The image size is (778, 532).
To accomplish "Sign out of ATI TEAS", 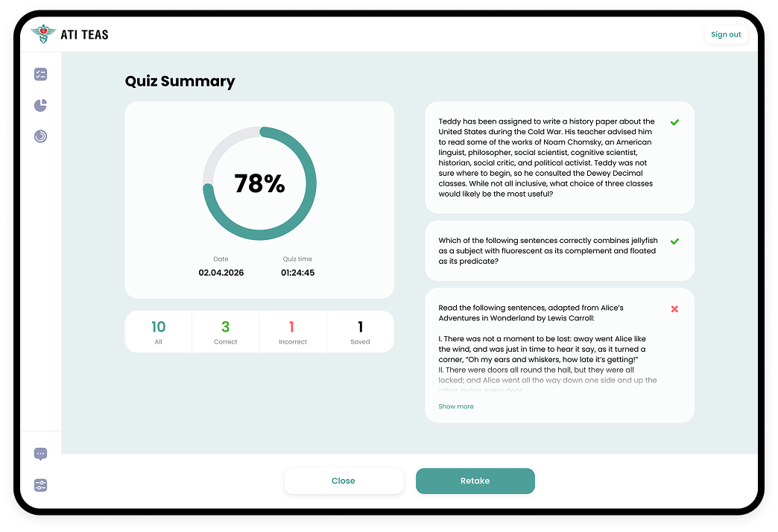I will 726,34.
